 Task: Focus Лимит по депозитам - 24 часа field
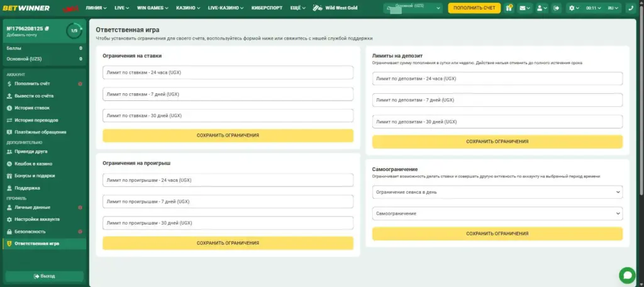point(497,79)
